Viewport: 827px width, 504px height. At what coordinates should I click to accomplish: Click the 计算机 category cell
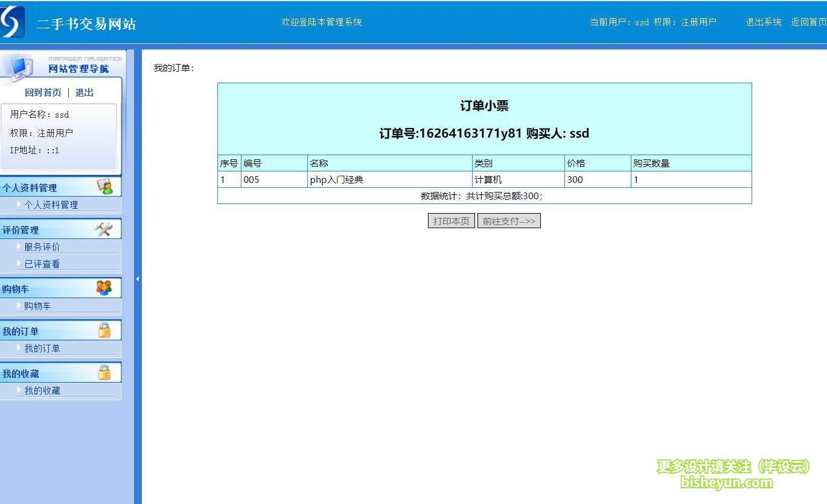pos(519,179)
